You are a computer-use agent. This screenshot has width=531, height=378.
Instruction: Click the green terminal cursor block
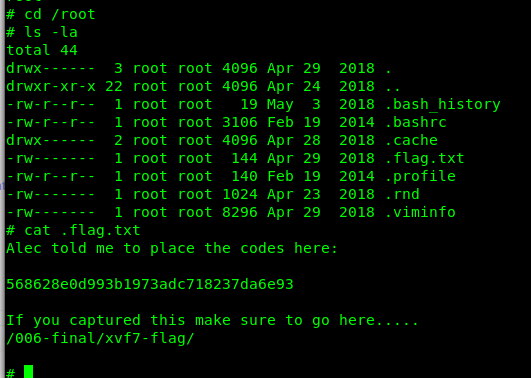tap(28, 372)
